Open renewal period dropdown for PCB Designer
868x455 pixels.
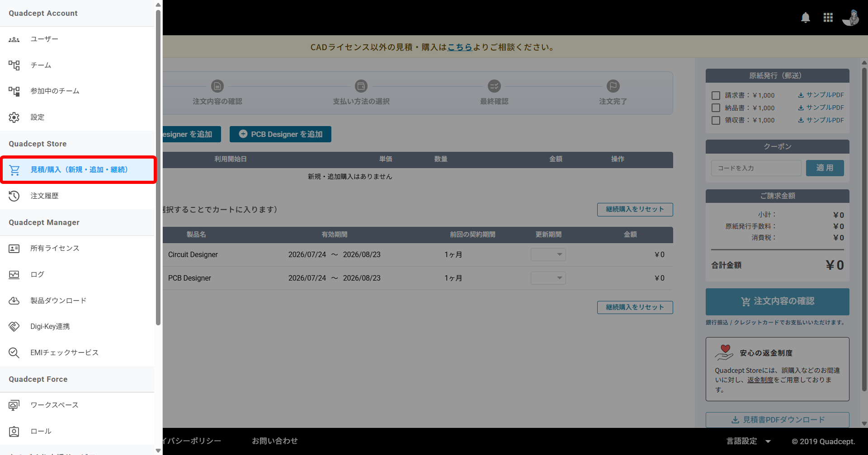pos(548,278)
